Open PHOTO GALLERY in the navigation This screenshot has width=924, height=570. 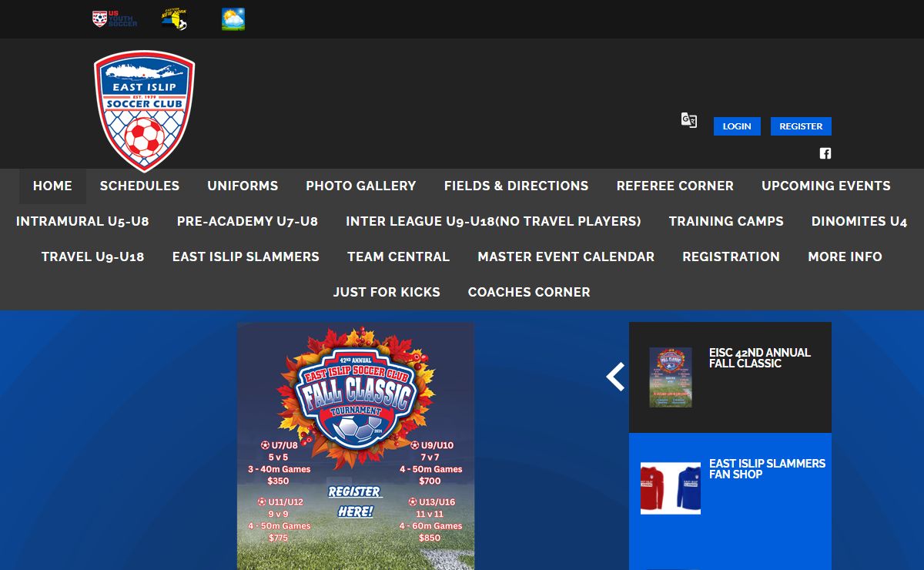361,186
